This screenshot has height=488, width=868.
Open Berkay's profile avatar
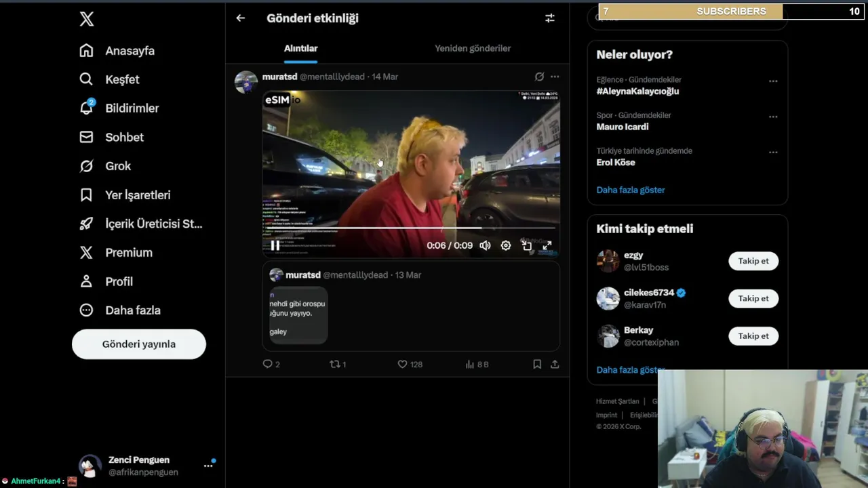coord(608,336)
